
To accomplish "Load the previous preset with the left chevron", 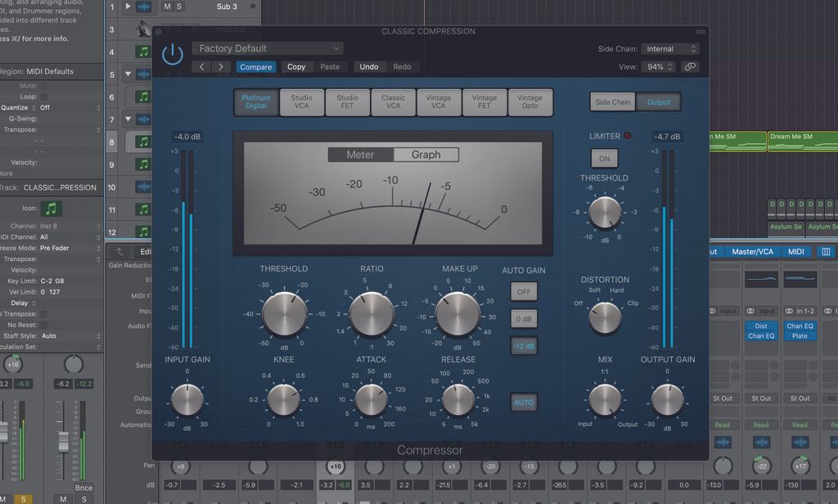I will pyautogui.click(x=202, y=66).
